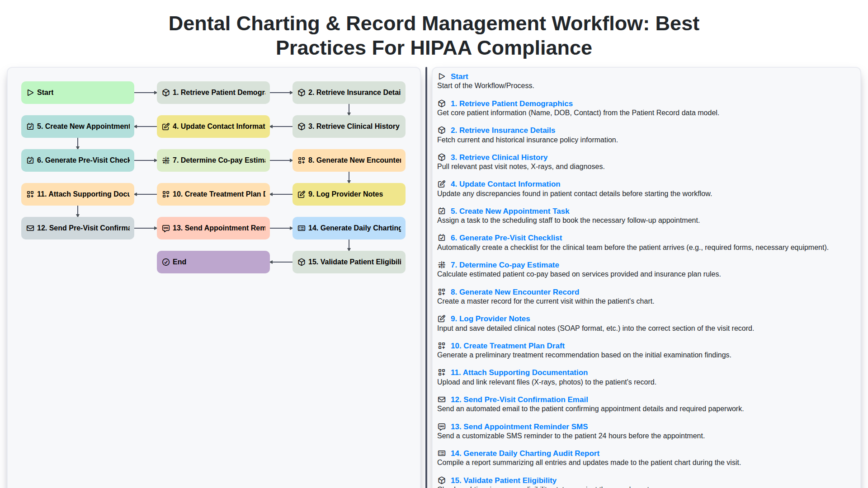Open the 4. Update Contact Information link
Viewport: 868px width, 488px height.
point(505,184)
